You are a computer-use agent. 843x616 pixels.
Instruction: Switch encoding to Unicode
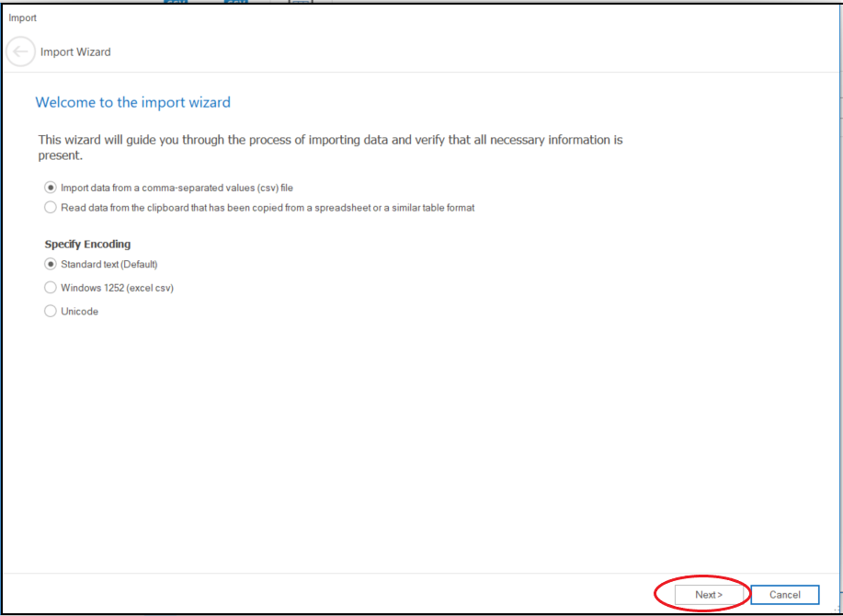pos(51,311)
